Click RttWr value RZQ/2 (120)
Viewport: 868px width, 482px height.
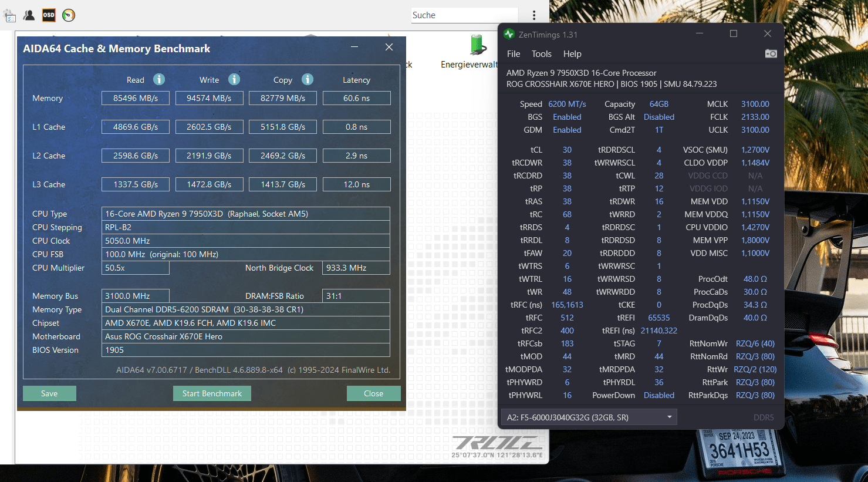[755, 369]
